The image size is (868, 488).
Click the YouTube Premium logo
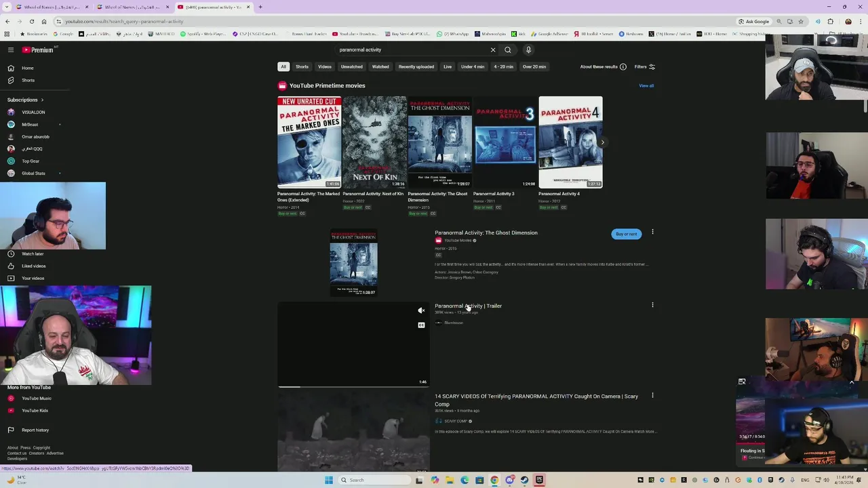click(38, 49)
